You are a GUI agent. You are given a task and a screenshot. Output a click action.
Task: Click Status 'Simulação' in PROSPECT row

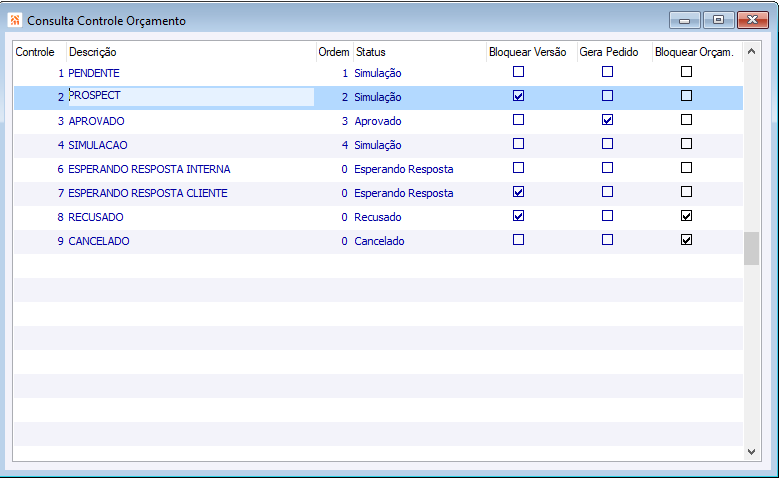[x=378, y=97]
